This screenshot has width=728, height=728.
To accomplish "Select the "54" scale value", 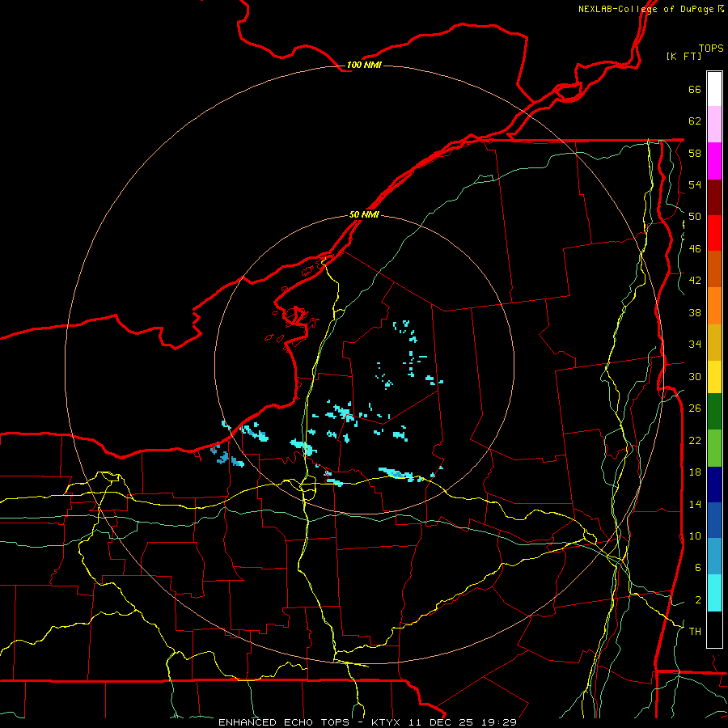I will pyautogui.click(x=695, y=184).
